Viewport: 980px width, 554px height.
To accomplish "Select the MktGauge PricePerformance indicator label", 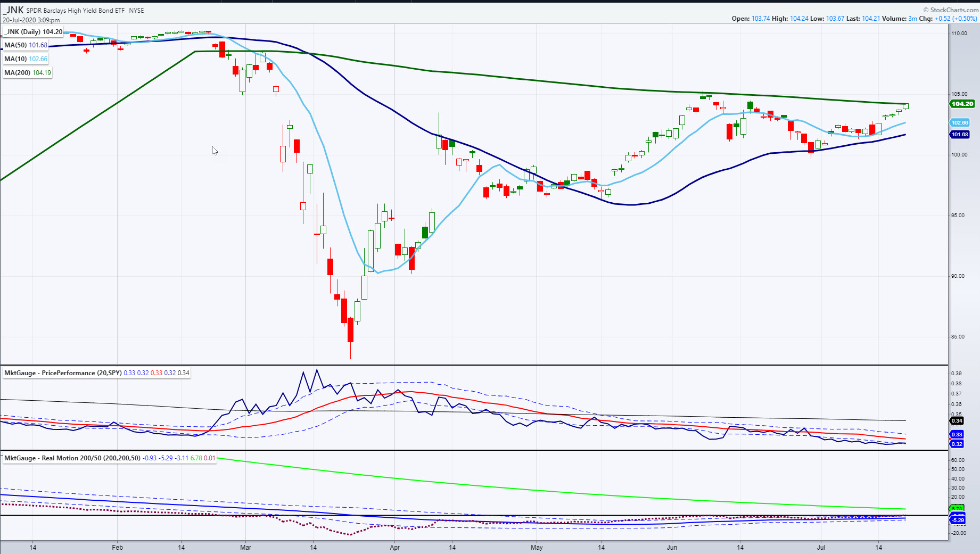I will 63,373.
